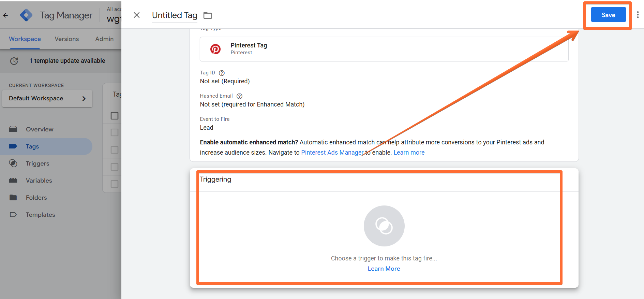Switch to the Workspace tab

[25, 39]
